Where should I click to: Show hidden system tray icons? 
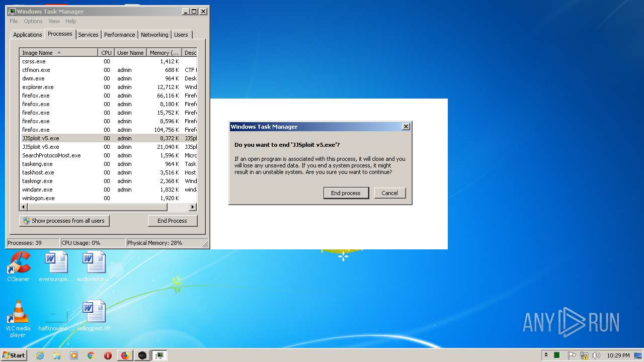click(x=546, y=355)
